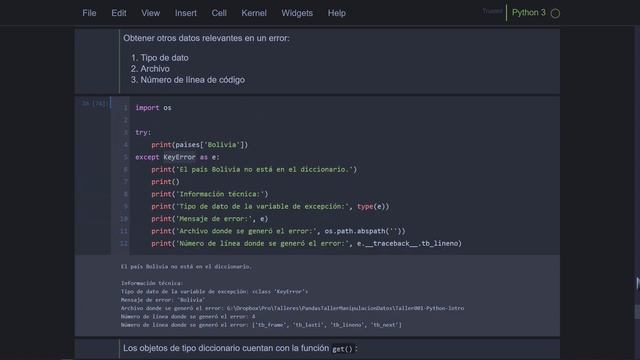Click output 'Mensaje de error: Bolivia'

click(x=163, y=300)
